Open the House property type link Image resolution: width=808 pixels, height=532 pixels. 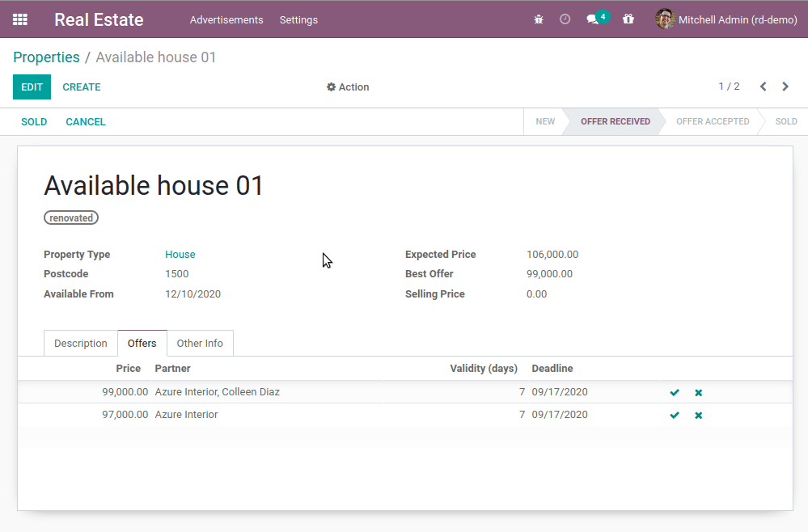click(180, 254)
